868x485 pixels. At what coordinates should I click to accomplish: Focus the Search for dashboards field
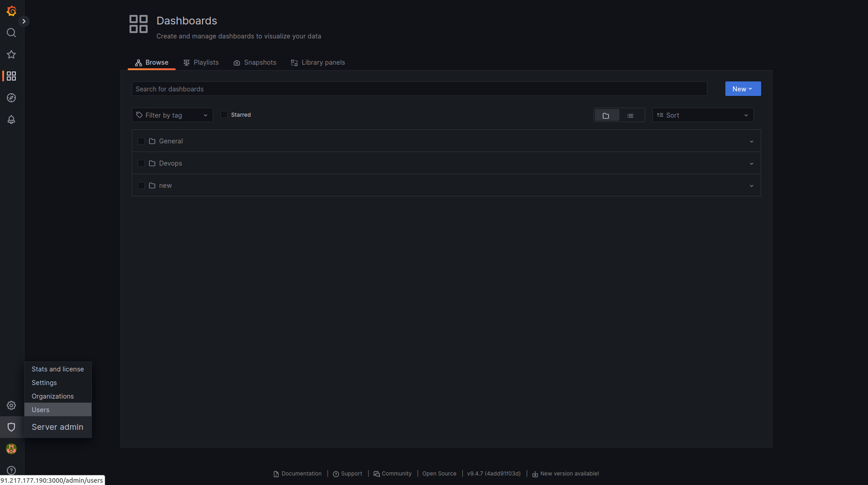[x=419, y=89]
